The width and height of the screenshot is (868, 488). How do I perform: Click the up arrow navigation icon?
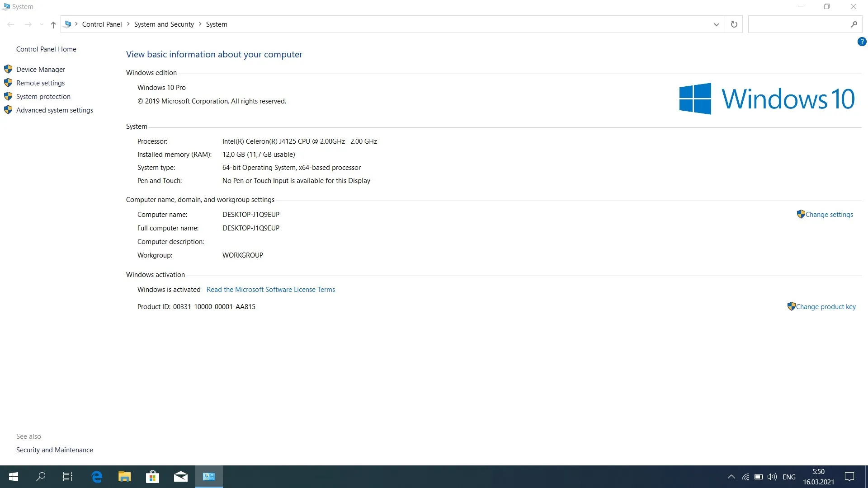coord(53,25)
